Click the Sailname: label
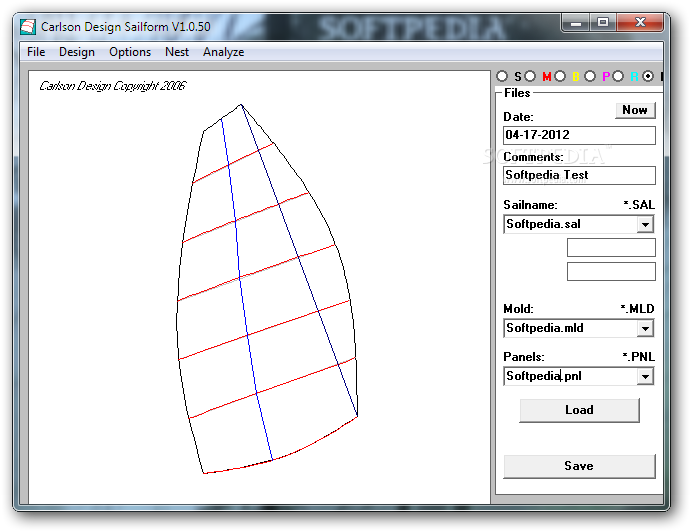The width and height of the screenshot is (691, 532). (x=530, y=205)
